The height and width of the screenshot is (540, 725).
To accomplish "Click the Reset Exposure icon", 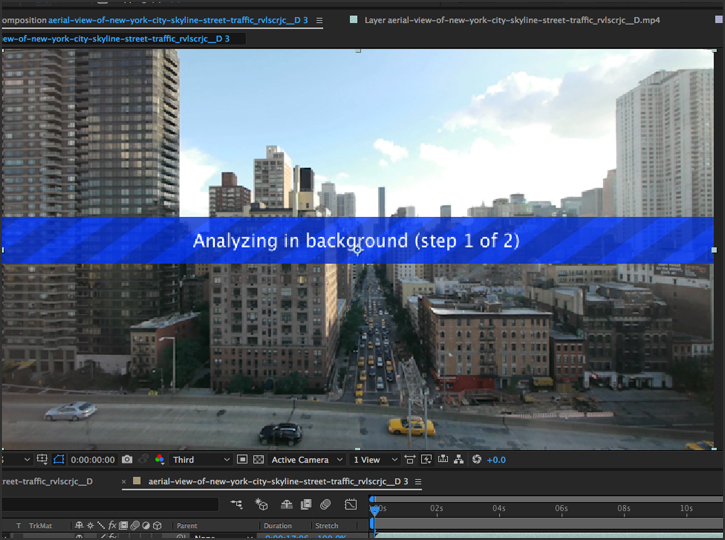I will click(x=477, y=459).
